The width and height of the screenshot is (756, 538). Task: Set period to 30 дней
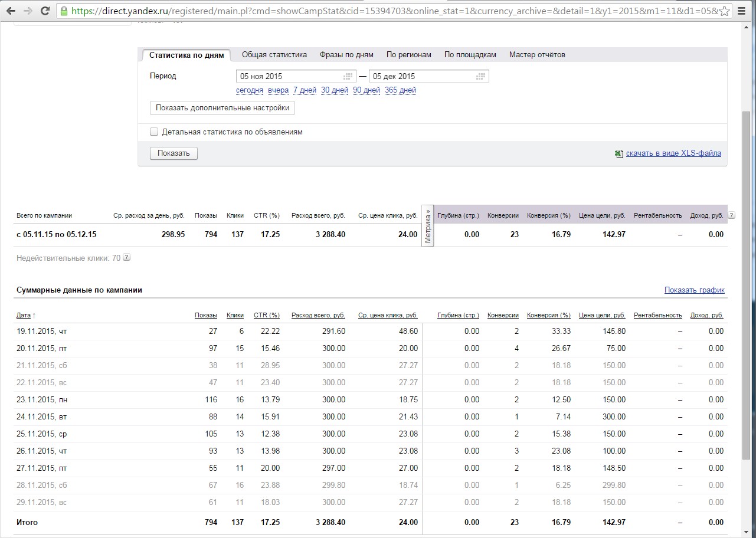[335, 90]
